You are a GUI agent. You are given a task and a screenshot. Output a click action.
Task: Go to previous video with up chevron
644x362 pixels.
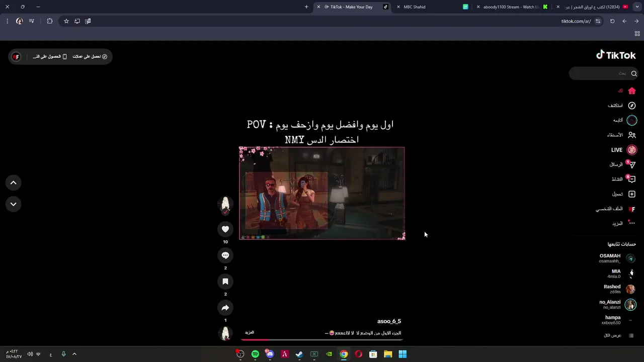14,183
